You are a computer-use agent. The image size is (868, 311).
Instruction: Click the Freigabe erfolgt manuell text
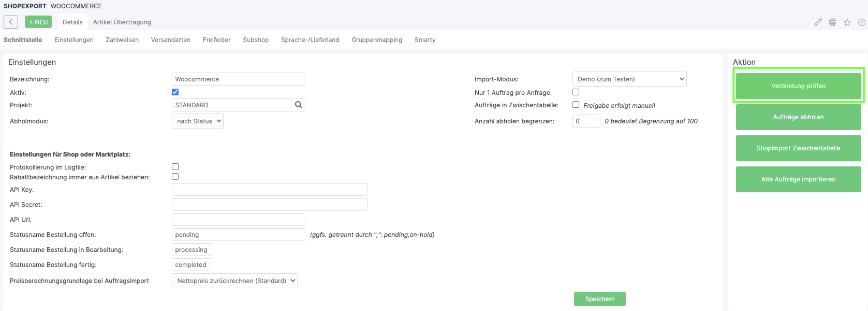click(619, 105)
